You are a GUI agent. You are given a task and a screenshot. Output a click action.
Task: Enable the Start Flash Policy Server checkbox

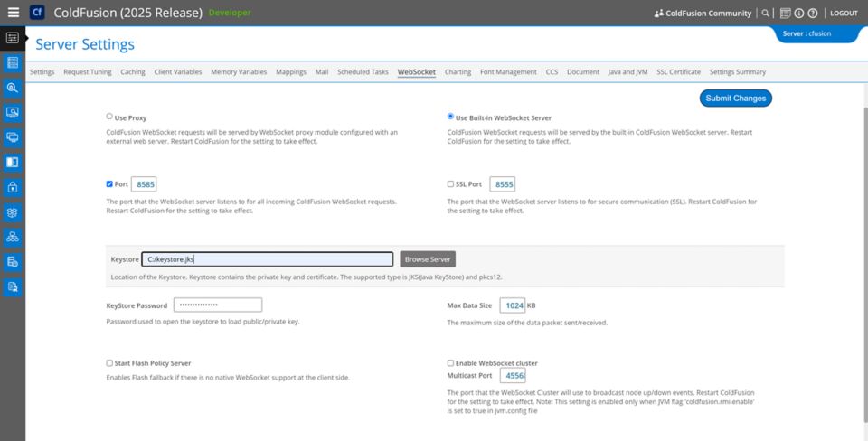(x=109, y=363)
